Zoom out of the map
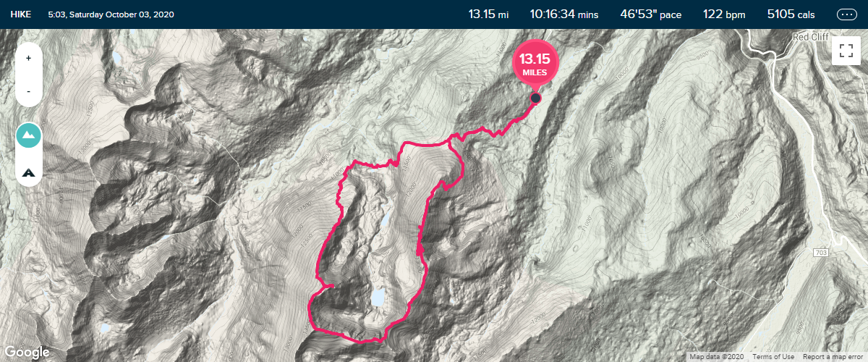Viewport: 868px width, 362px height. (28, 91)
